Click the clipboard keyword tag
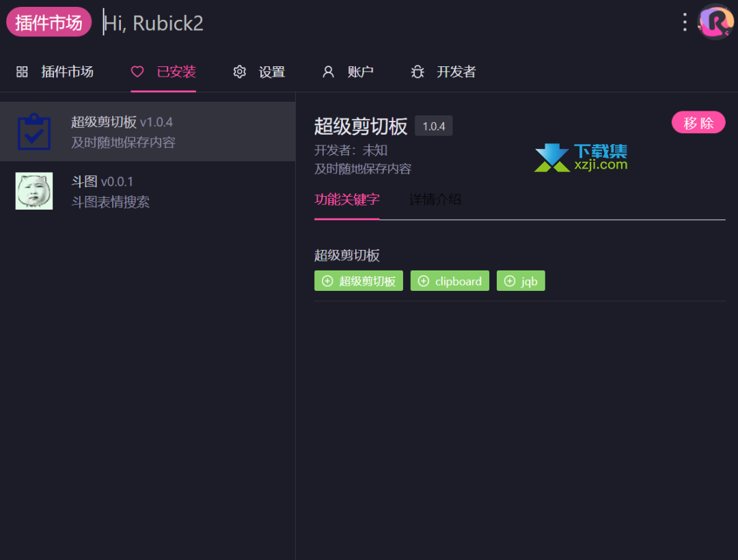This screenshot has height=560, width=738. point(450,281)
